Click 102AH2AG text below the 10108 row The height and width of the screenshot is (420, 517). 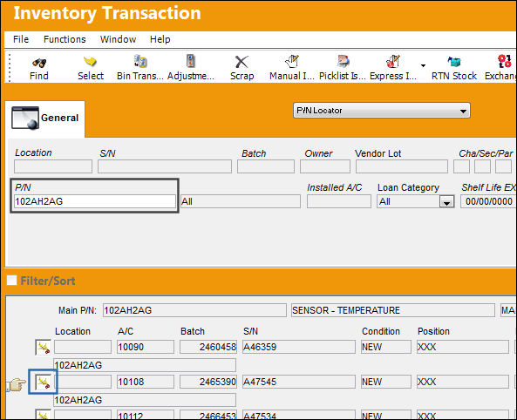[x=145, y=400]
